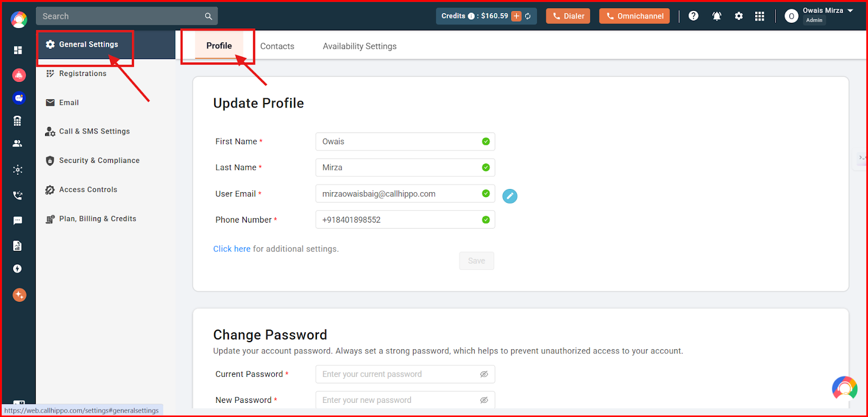Screen dimensions: 868x417
Task: Switch to the Profile tab
Action: (219, 46)
